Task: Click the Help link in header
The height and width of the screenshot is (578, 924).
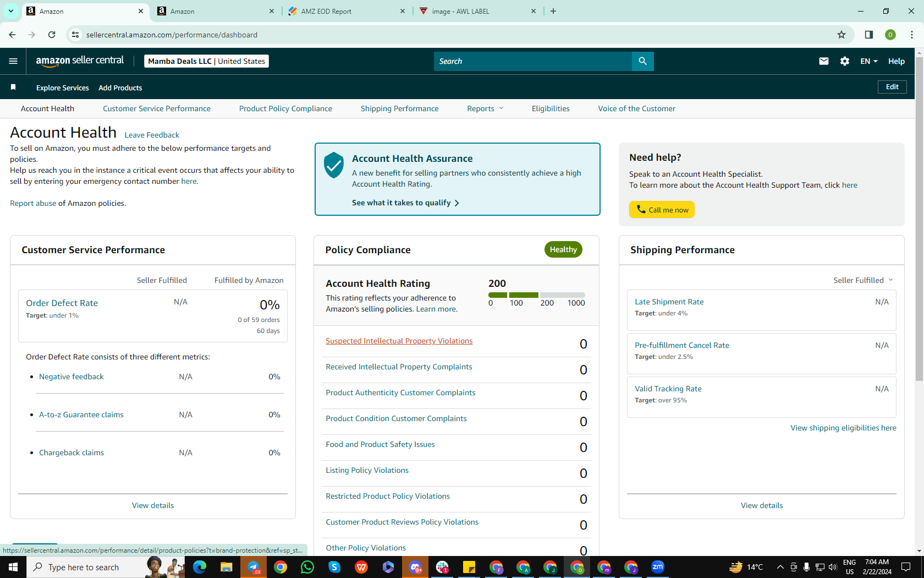Action: click(x=896, y=61)
